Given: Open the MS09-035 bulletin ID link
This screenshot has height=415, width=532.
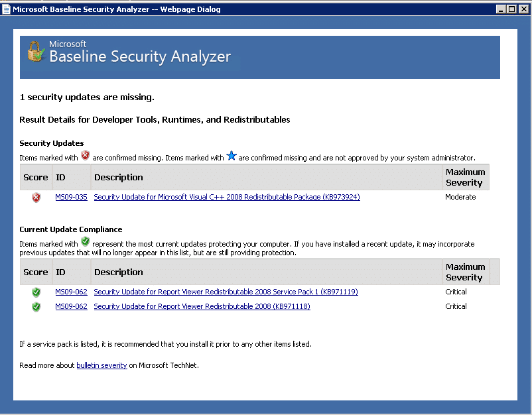Looking at the screenshot, I should coord(71,197).
